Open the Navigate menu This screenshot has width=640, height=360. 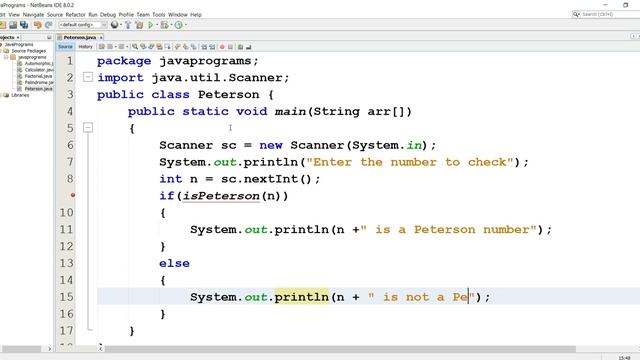point(33,15)
